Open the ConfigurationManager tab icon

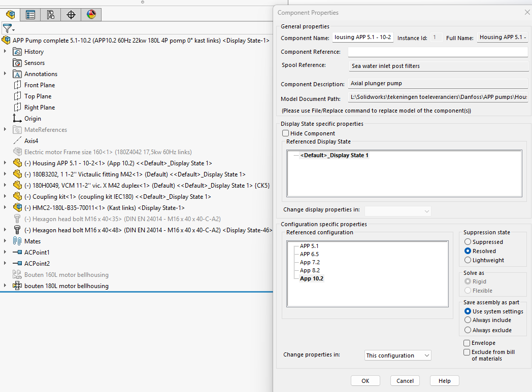51,15
